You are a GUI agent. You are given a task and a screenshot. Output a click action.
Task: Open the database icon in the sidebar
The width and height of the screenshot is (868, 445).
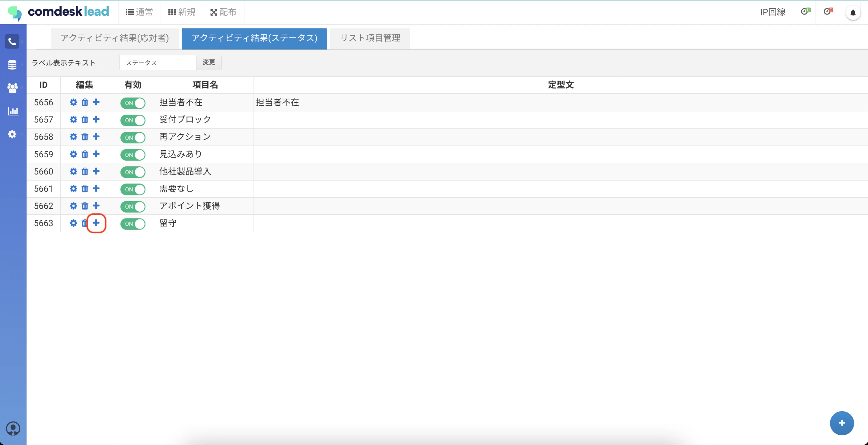(x=12, y=64)
